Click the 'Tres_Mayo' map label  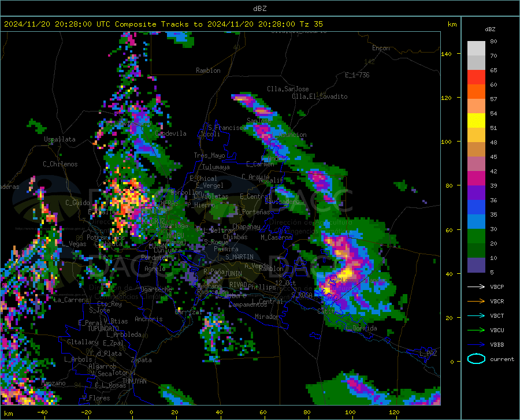pyautogui.click(x=209, y=155)
